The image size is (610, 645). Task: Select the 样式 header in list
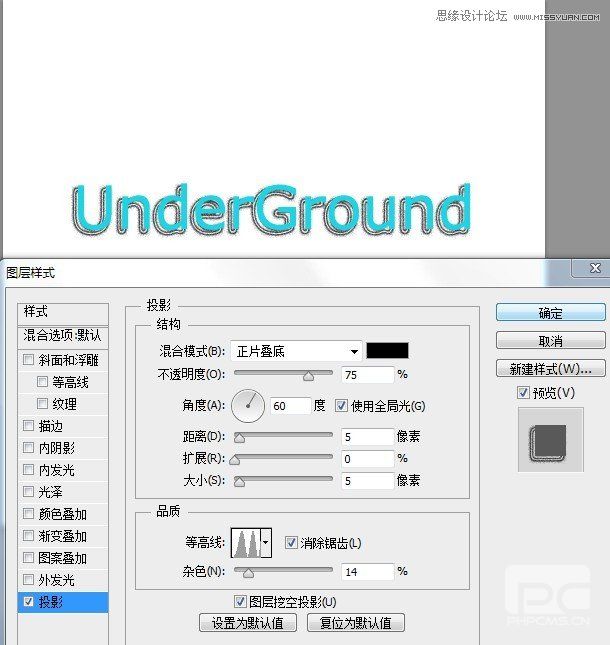[63, 313]
